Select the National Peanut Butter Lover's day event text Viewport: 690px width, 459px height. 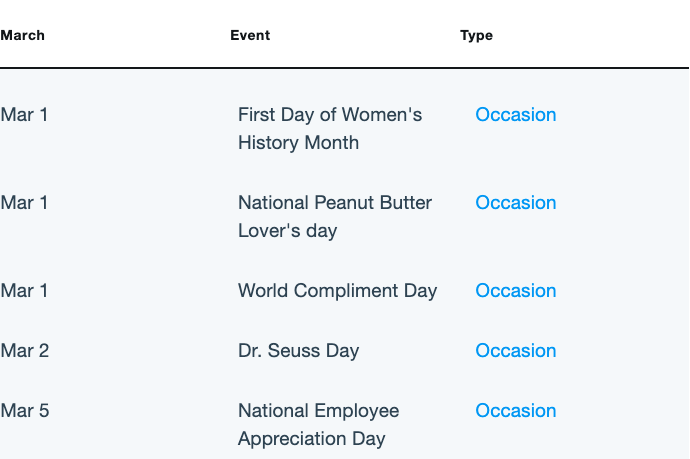point(335,217)
